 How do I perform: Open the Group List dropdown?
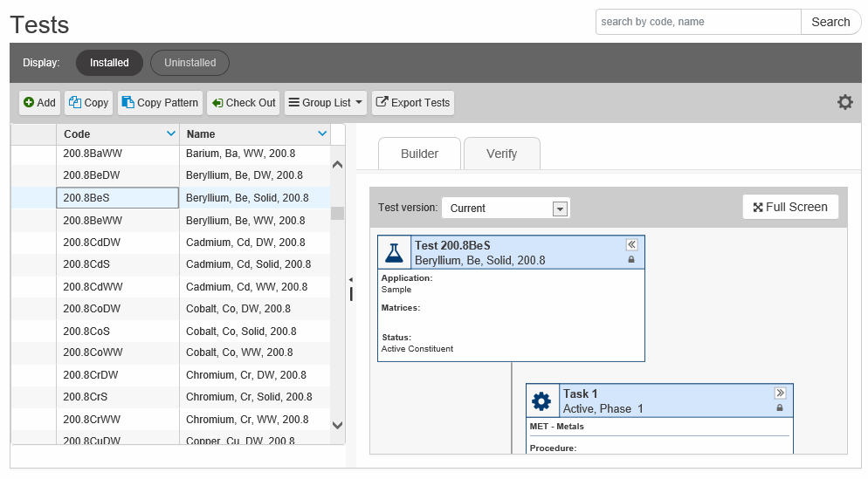coord(326,103)
